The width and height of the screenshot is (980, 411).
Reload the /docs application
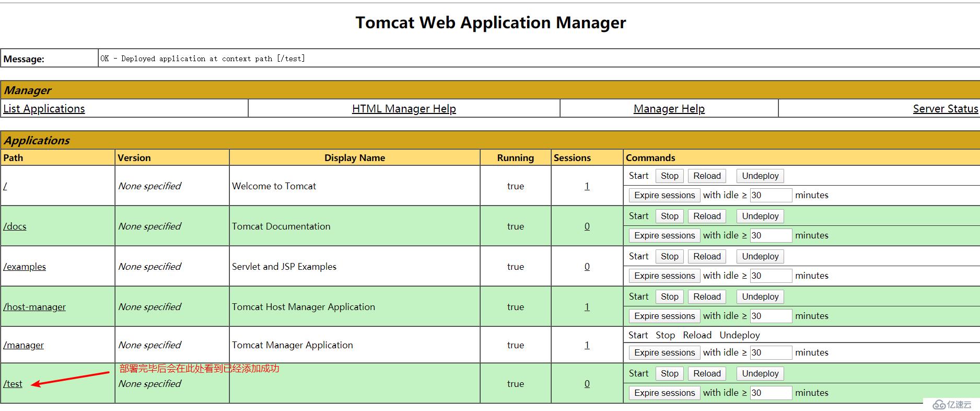coord(707,216)
